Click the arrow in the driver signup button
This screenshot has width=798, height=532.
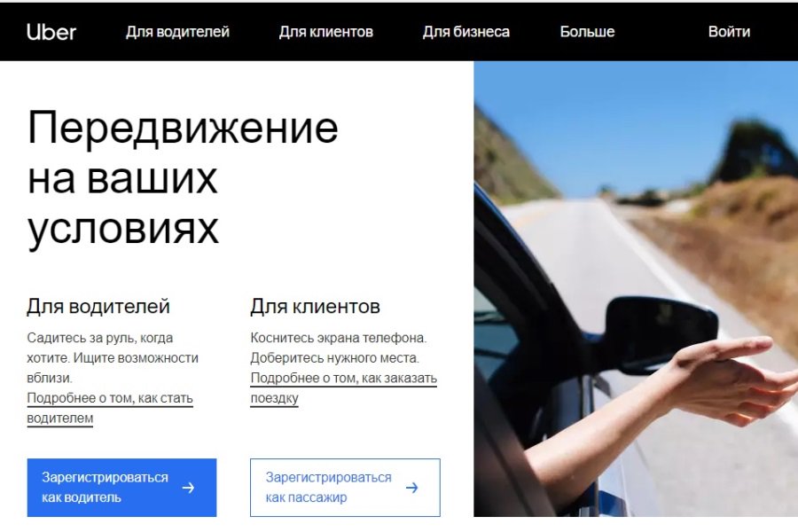[188, 488]
